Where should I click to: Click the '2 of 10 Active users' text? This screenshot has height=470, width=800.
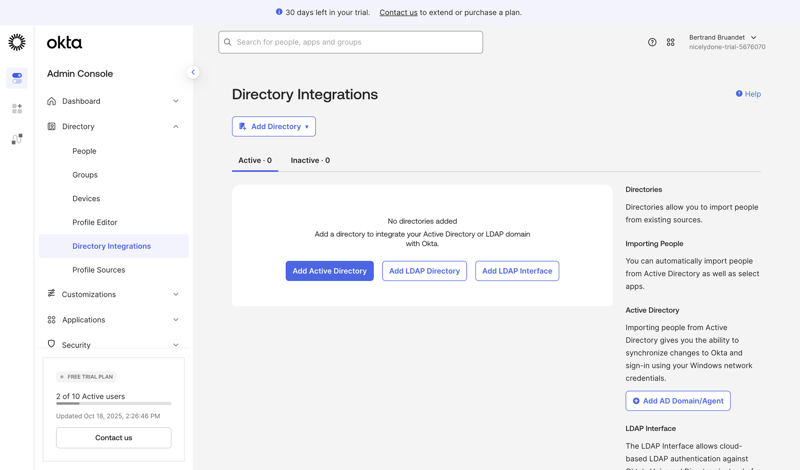pyautogui.click(x=90, y=396)
